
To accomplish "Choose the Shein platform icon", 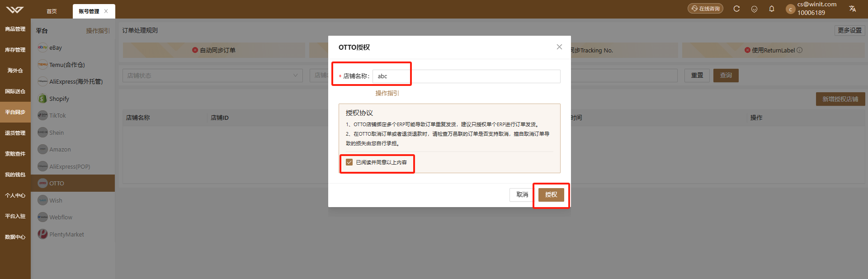I will (42, 132).
